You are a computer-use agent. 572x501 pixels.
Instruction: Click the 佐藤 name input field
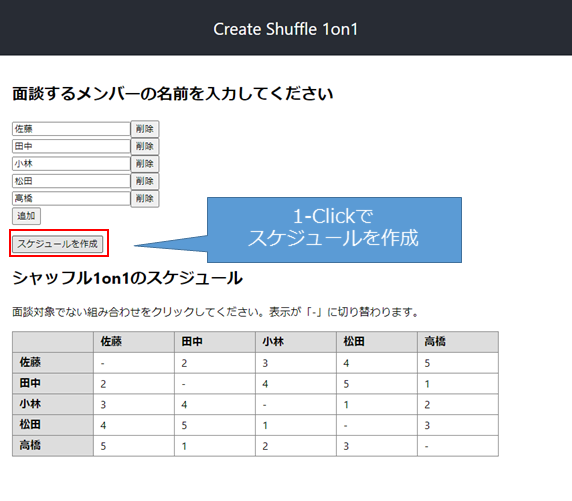(71, 129)
